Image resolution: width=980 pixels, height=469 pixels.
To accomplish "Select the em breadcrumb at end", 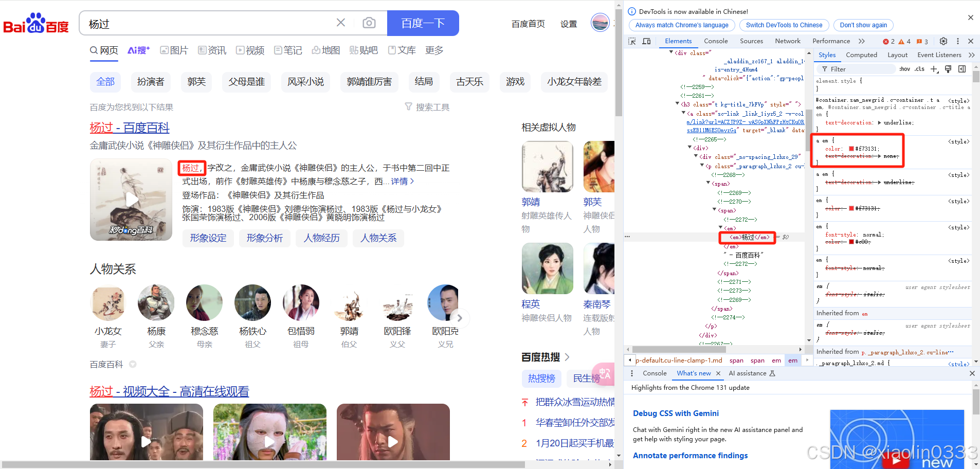I will 793,360.
